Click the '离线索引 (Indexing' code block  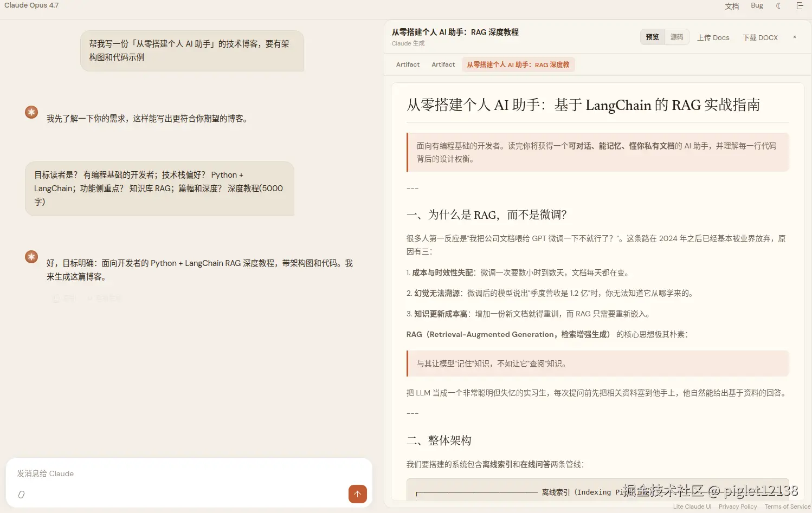tap(598, 490)
